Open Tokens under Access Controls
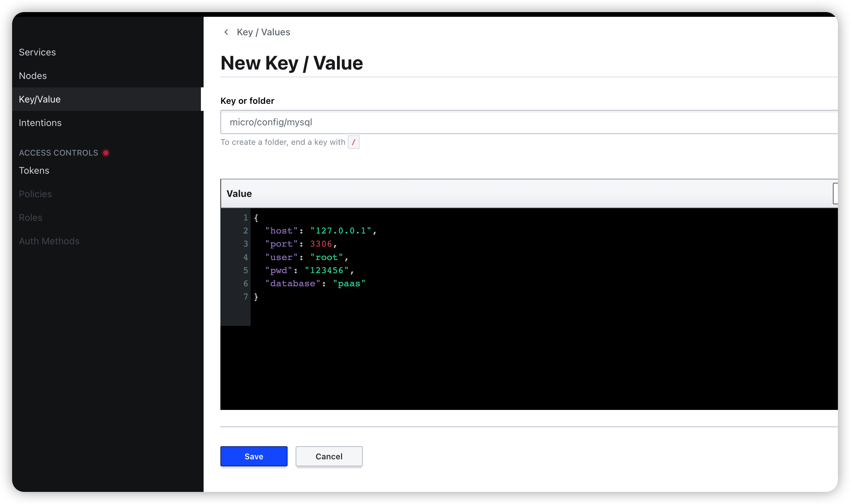Viewport: 850px width, 504px height. click(x=34, y=170)
